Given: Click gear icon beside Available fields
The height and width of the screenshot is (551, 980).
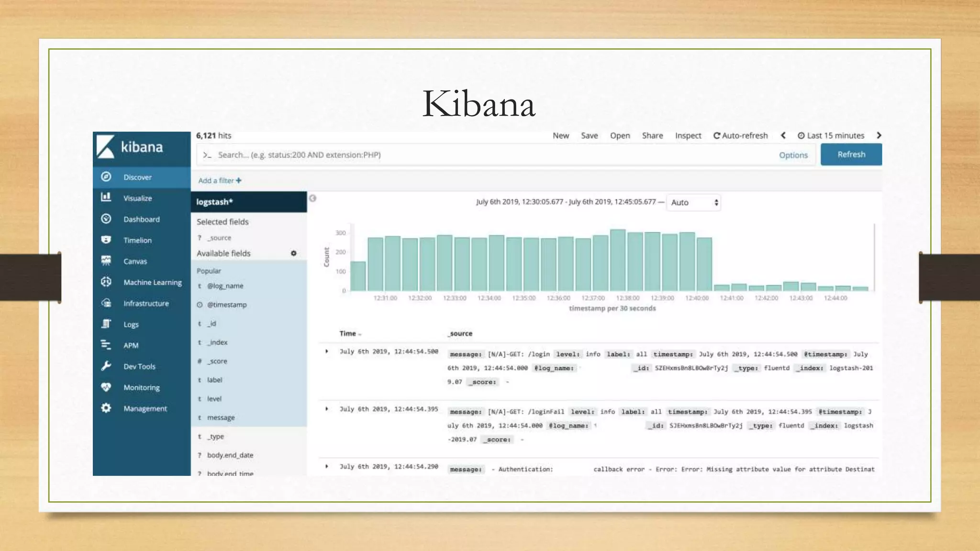Looking at the screenshot, I should tap(294, 253).
